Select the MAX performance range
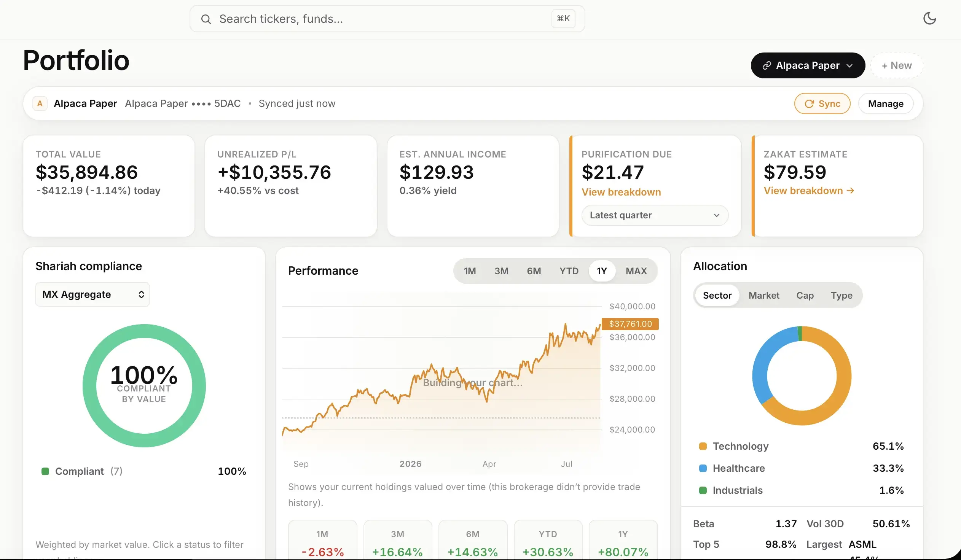961x560 pixels. (636, 271)
